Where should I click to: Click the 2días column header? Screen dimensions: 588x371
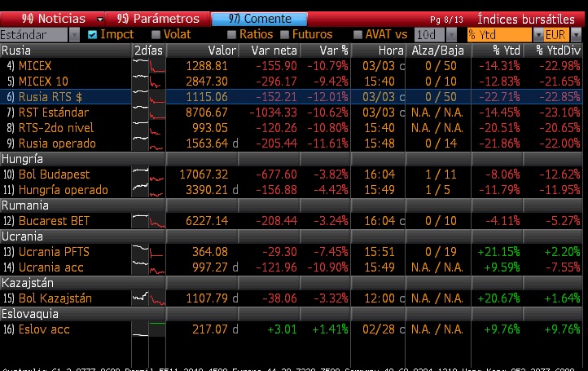[148, 51]
